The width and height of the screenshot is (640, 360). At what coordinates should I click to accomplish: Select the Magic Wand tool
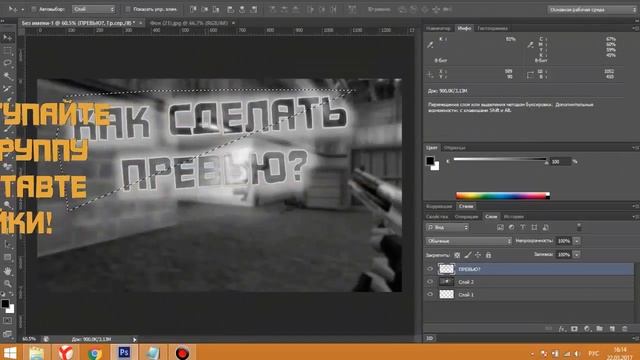point(7,76)
